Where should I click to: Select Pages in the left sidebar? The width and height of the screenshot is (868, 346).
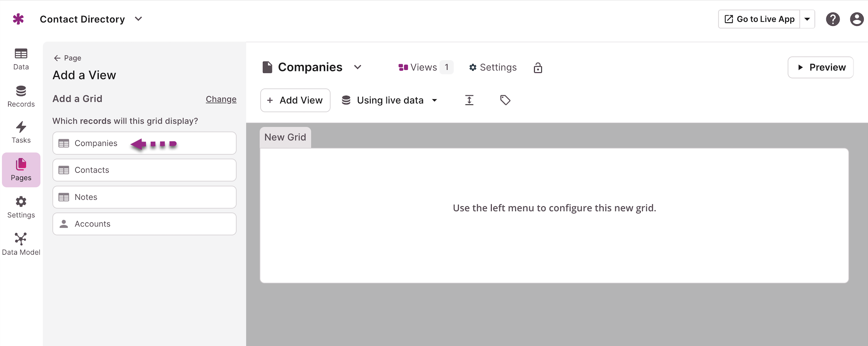click(x=21, y=170)
